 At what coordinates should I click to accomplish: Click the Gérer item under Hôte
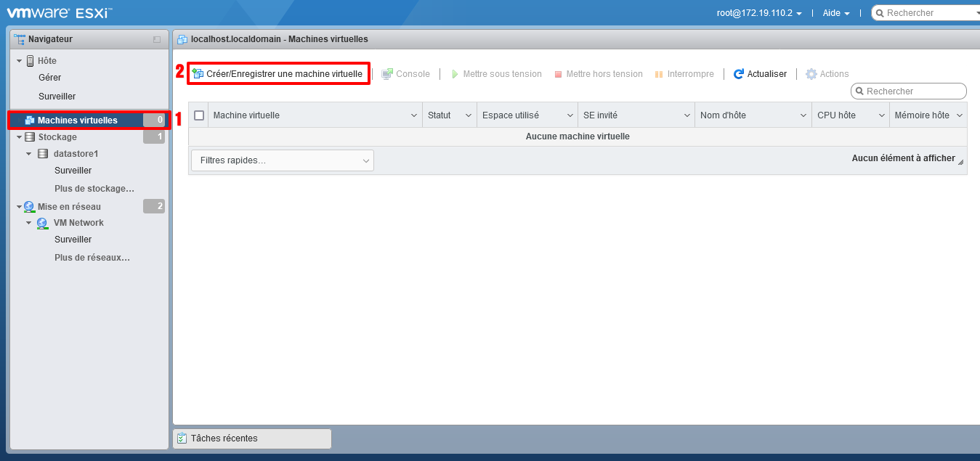[x=50, y=78]
